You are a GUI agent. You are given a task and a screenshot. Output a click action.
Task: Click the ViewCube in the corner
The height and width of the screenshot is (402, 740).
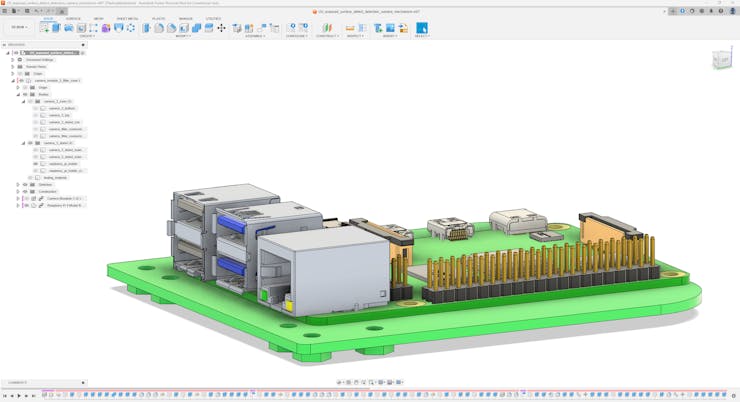[x=721, y=60]
